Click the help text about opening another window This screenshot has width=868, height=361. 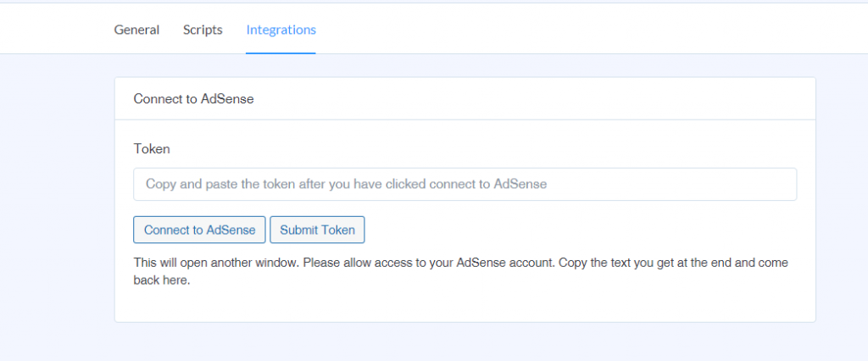(x=460, y=271)
